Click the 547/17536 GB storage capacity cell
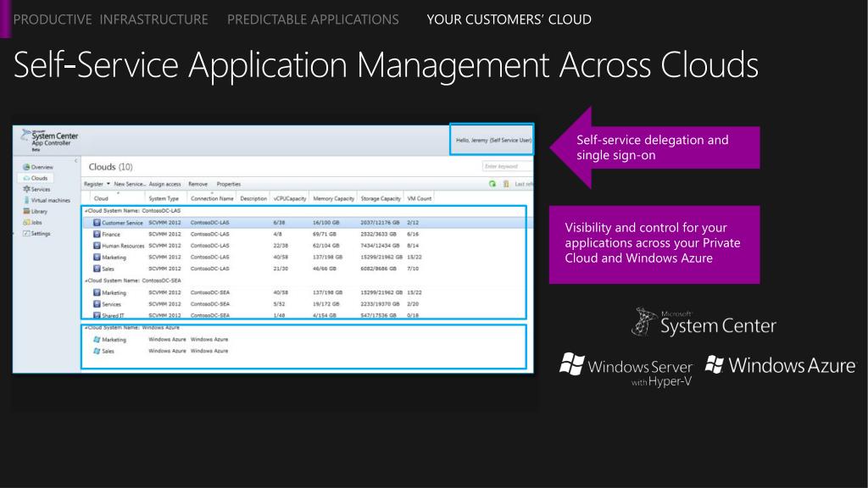868x488 pixels. tap(379, 315)
